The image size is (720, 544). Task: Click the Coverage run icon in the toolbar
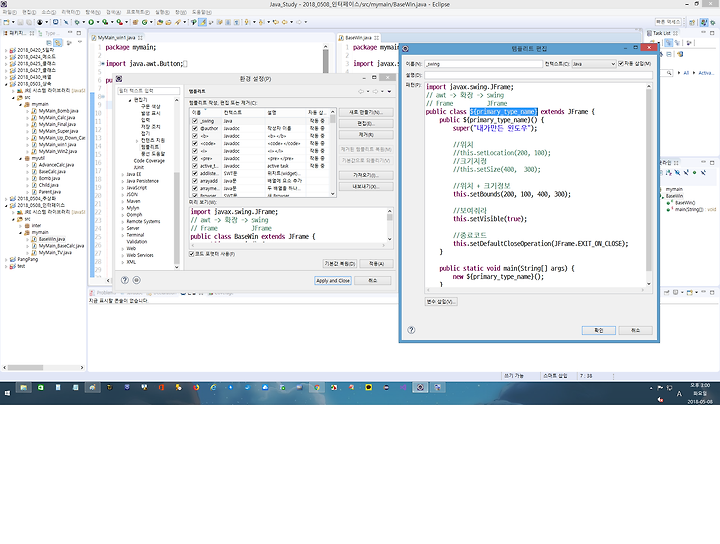click(x=105, y=22)
